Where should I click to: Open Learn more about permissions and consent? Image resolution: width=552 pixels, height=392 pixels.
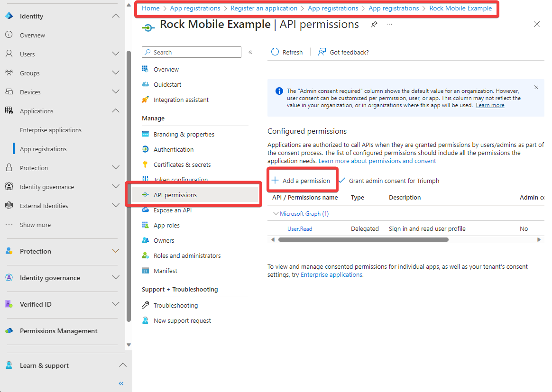[377, 161]
